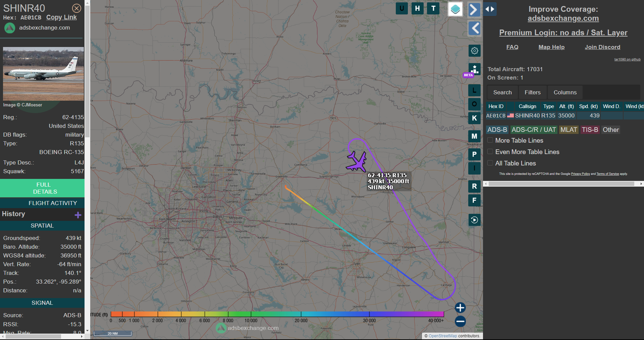
Task: Switch to the Search tab
Action: [x=502, y=92]
